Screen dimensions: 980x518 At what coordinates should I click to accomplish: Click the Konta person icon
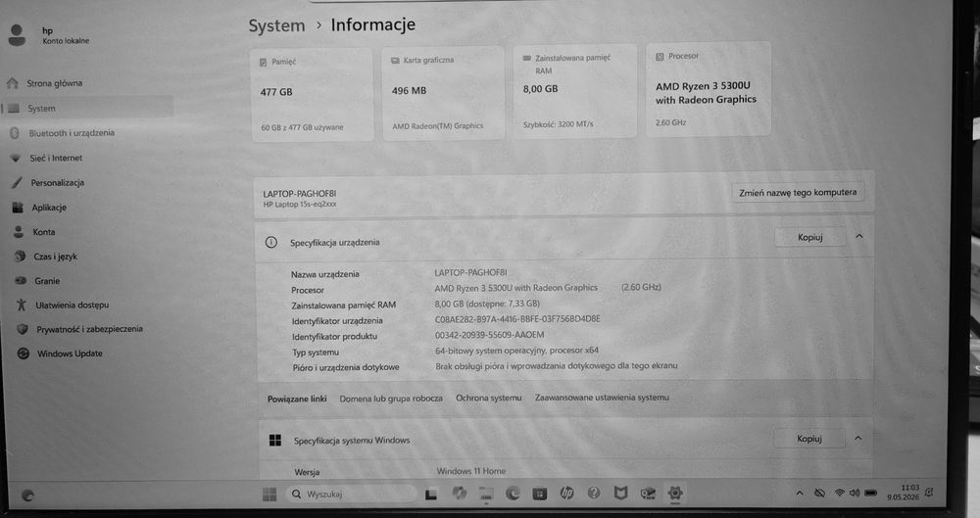tap(18, 232)
